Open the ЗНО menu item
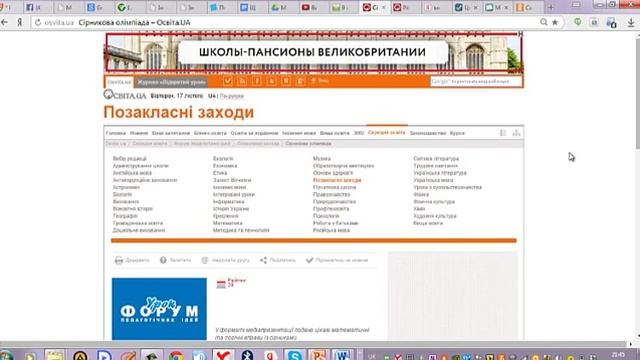 (359, 133)
